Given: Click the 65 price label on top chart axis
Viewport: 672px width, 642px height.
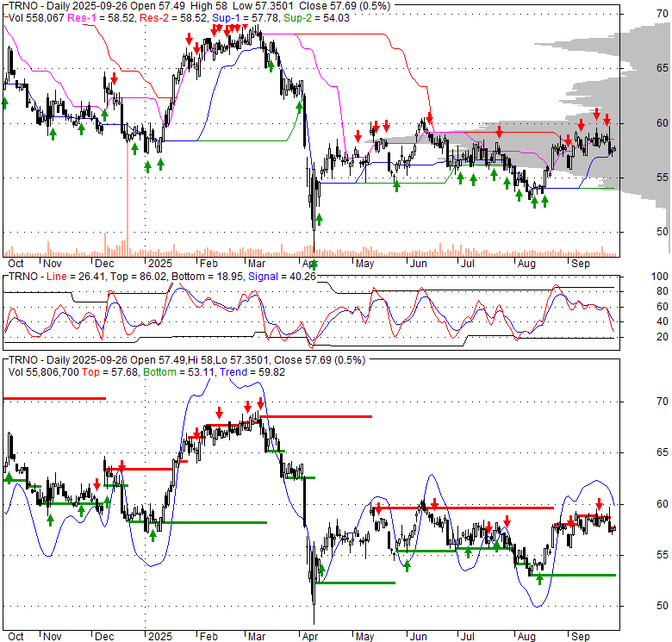Looking at the screenshot, I should tap(663, 68).
